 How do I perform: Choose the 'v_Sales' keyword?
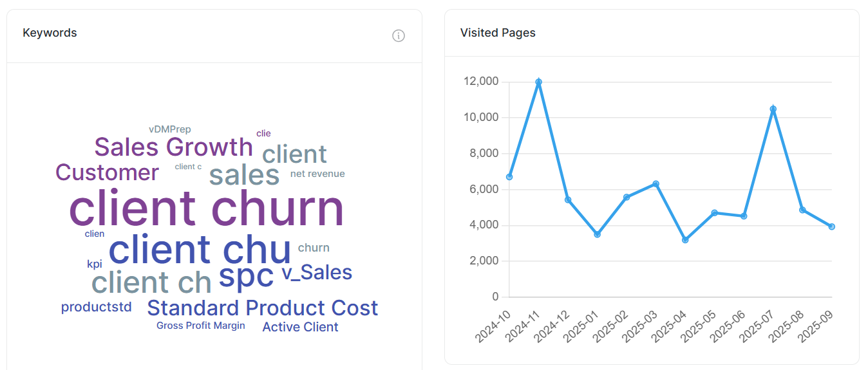click(317, 273)
